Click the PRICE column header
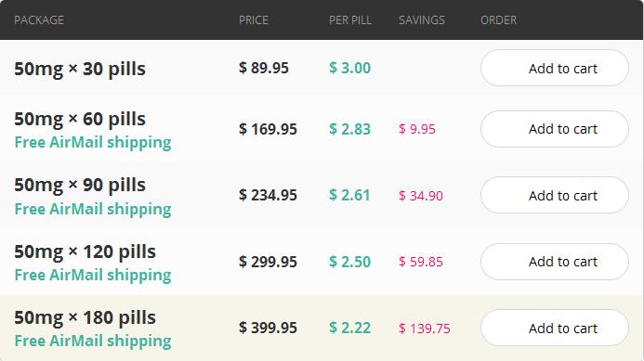Image resolution: width=644 pixels, height=361 pixels. click(x=254, y=20)
